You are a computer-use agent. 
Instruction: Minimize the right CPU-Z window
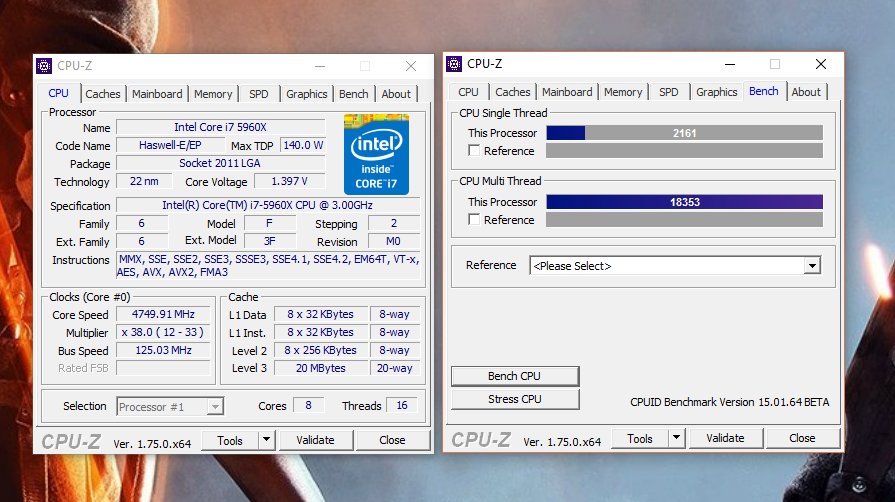730,64
